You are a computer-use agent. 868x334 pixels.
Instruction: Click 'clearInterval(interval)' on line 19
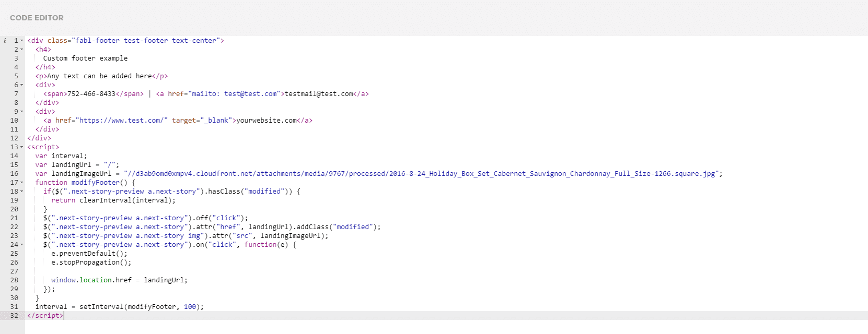[125, 200]
